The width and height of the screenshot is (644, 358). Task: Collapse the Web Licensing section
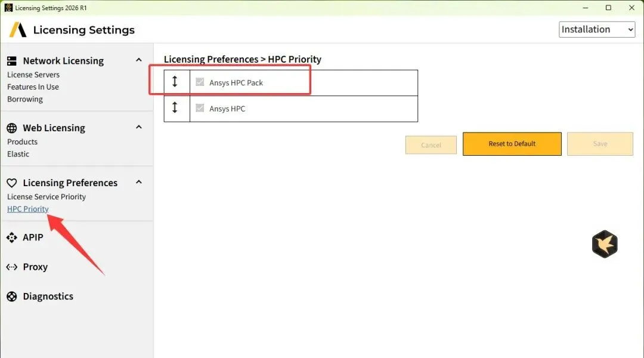pyautogui.click(x=139, y=127)
